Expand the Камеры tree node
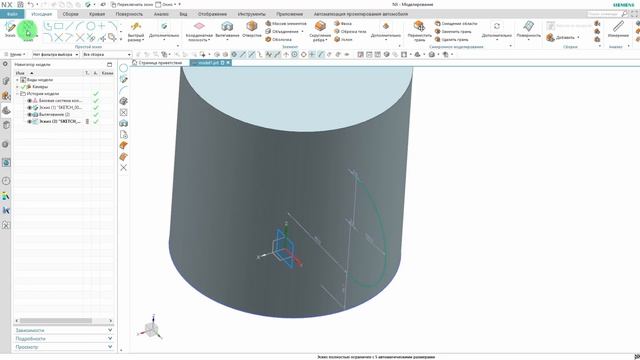The height and width of the screenshot is (360, 640). click(17, 87)
